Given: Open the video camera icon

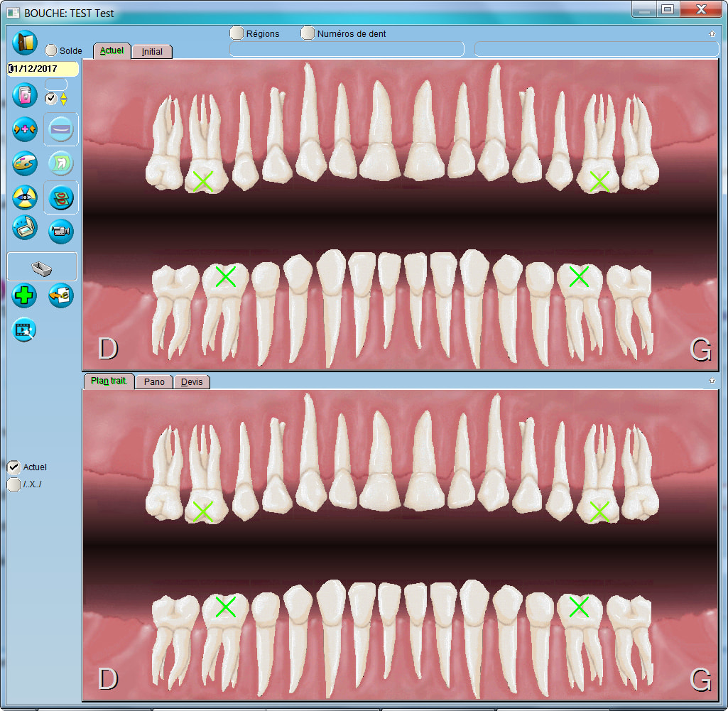Looking at the screenshot, I should 61,231.
